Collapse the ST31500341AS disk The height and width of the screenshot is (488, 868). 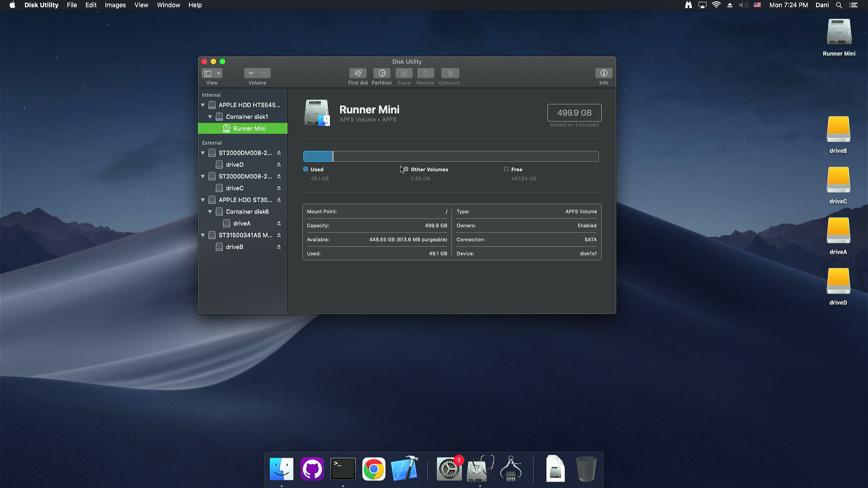[x=203, y=235]
